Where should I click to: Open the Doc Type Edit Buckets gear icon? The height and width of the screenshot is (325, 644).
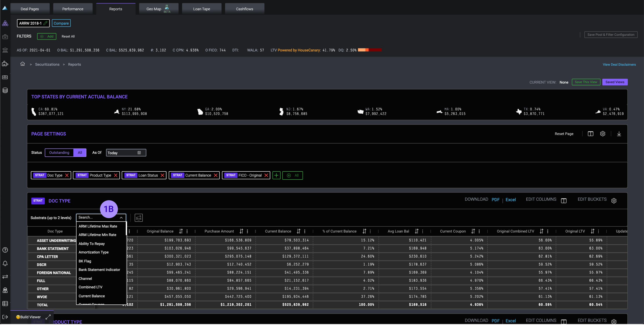(614, 201)
